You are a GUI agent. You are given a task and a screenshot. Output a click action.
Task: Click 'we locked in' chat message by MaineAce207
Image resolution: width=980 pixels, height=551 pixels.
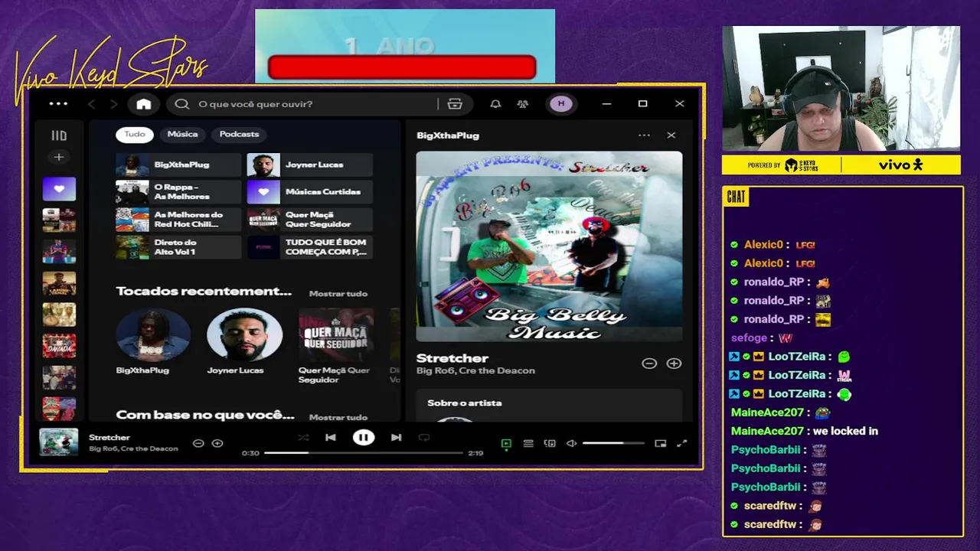[845, 431]
